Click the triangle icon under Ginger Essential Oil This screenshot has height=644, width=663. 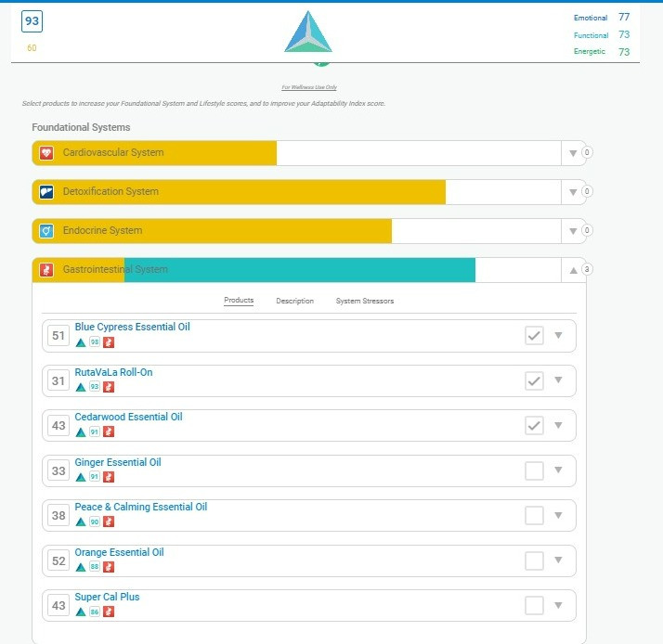coord(81,477)
